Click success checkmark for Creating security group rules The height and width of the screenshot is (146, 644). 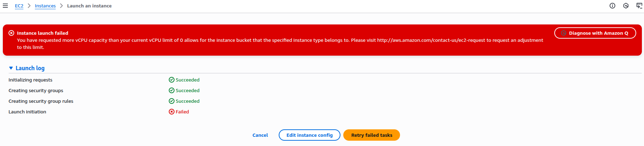[x=172, y=101]
